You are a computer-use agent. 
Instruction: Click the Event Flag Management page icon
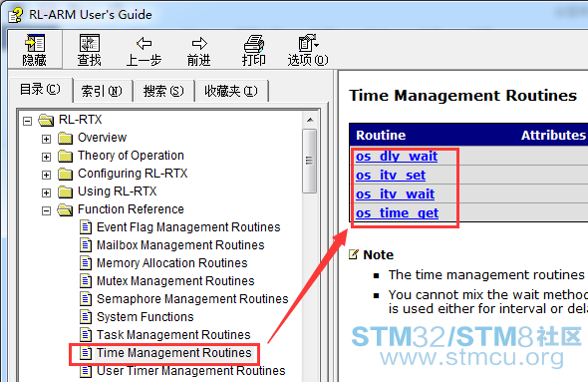point(86,227)
